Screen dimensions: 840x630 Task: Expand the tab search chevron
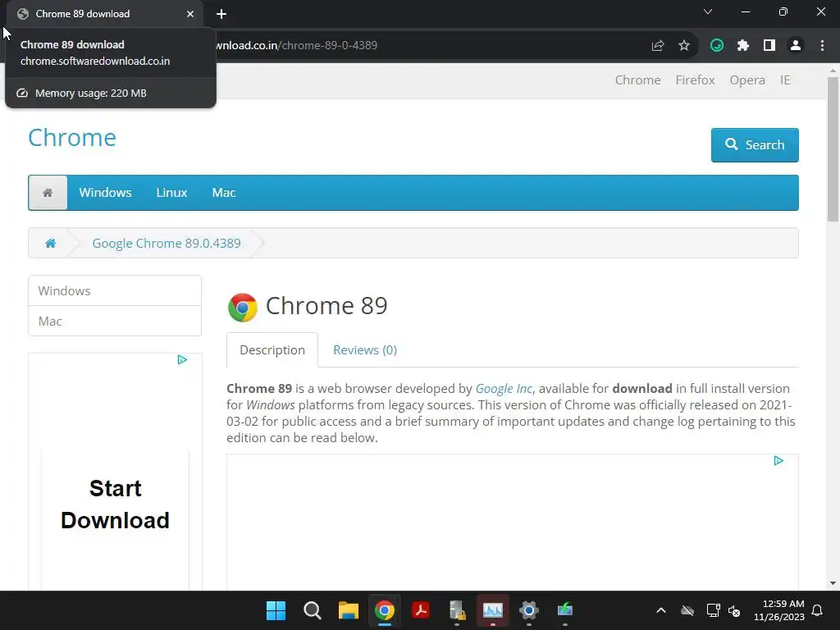coord(708,11)
